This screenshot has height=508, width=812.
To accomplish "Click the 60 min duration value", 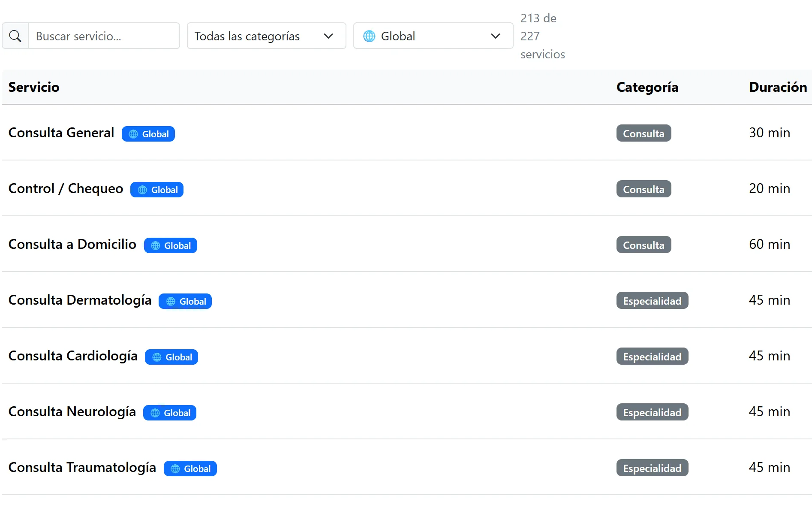I will coord(770,244).
